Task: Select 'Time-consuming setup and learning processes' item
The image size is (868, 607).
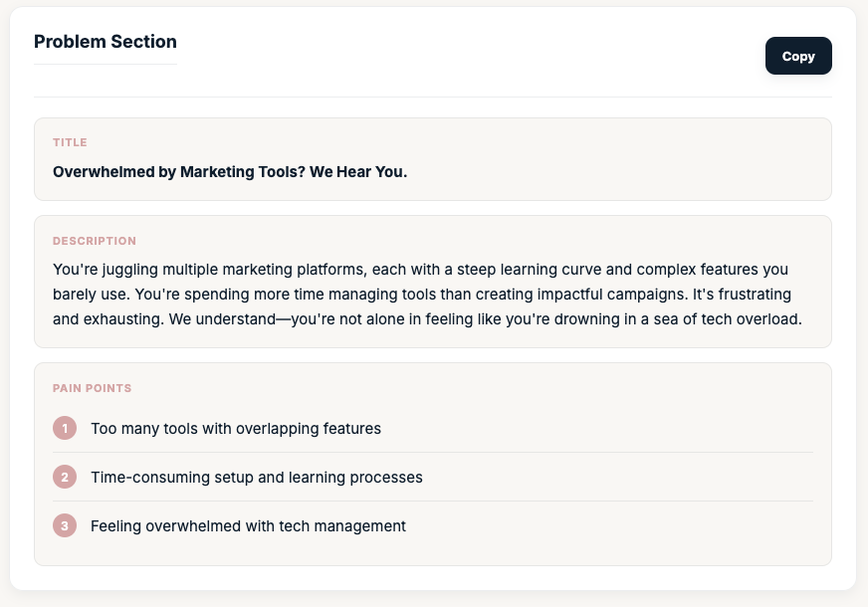Action: point(257,478)
